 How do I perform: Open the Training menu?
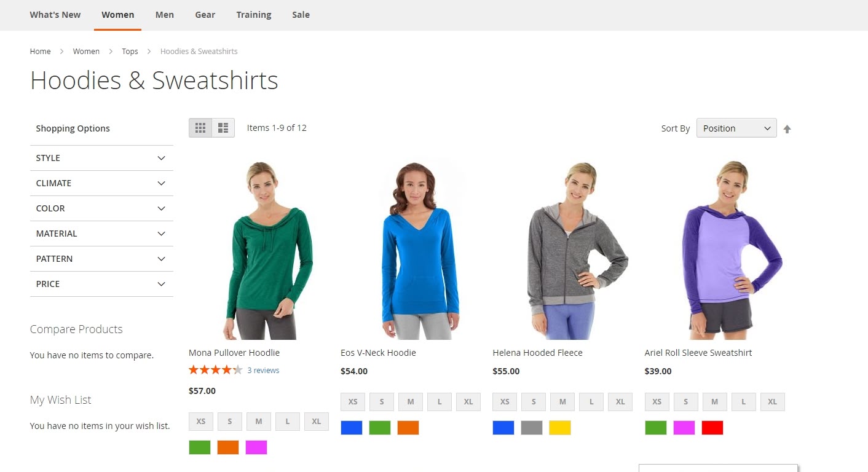[254, 15]
